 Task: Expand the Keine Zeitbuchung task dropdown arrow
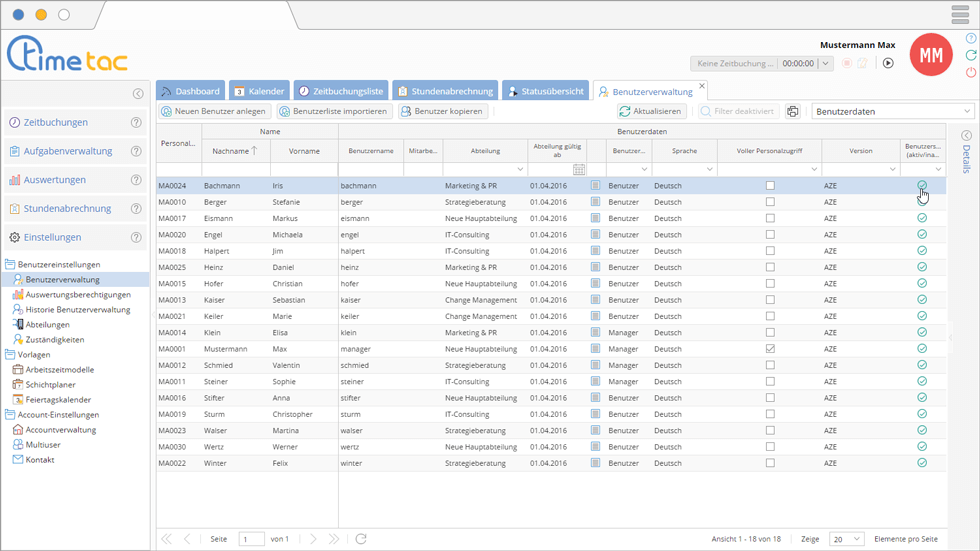click(x=825, y=63)
